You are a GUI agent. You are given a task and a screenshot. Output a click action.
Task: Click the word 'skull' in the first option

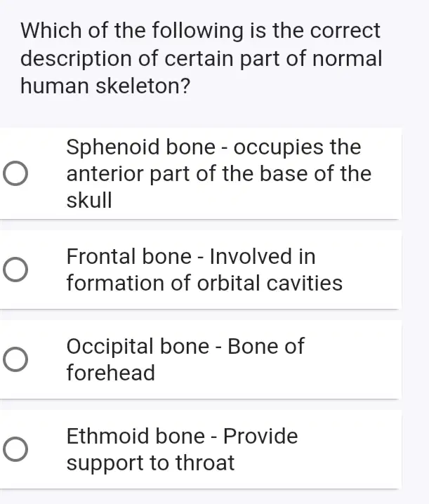(x=89, y=200)
